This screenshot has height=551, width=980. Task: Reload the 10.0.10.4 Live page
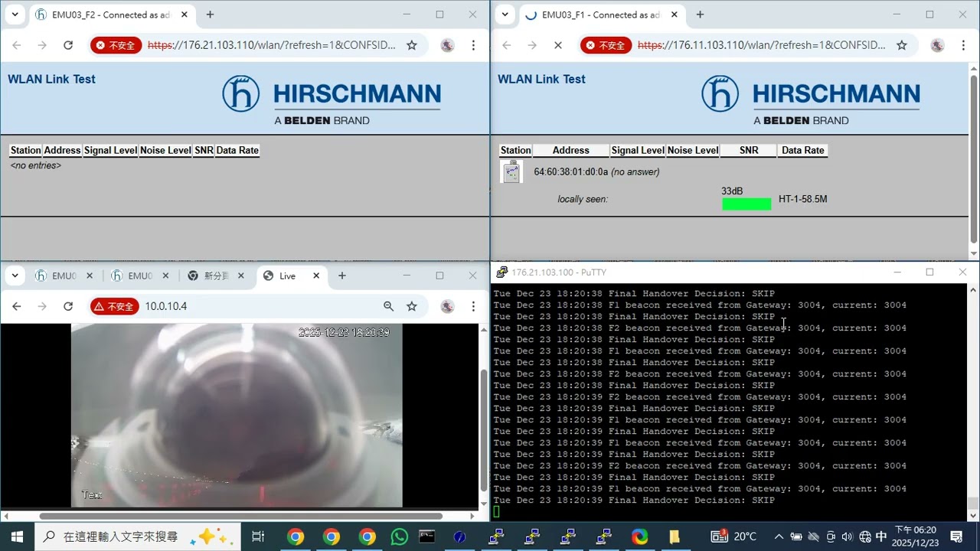(x=68, y=306)
